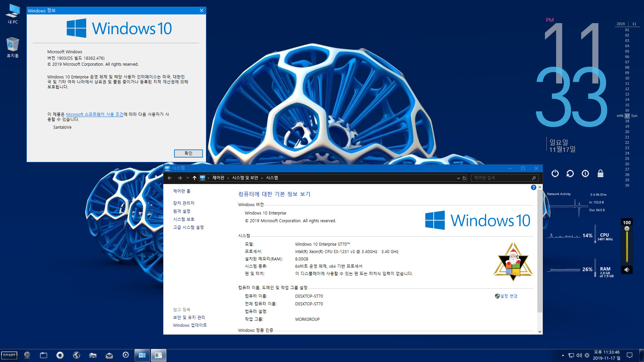Viewport: 644px width, 362px height.
Task: Click the Santa OEM logo image
Action: point(513,262)
